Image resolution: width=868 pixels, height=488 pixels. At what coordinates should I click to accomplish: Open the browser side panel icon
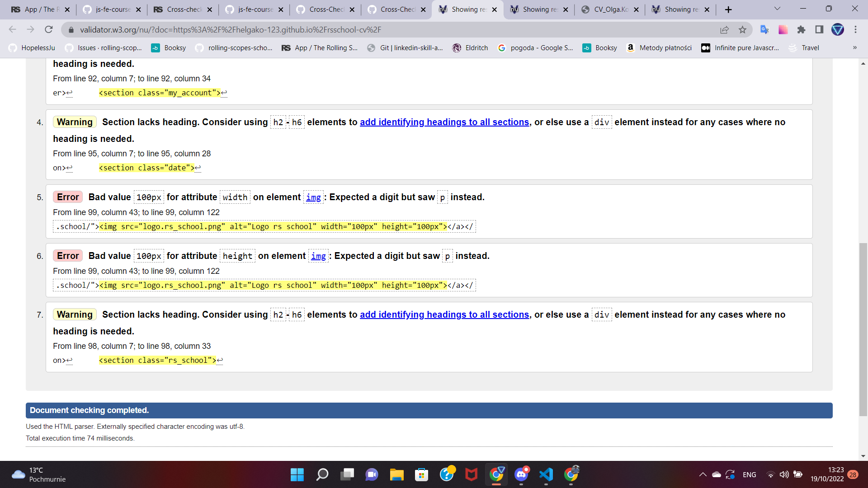(819, 30)
